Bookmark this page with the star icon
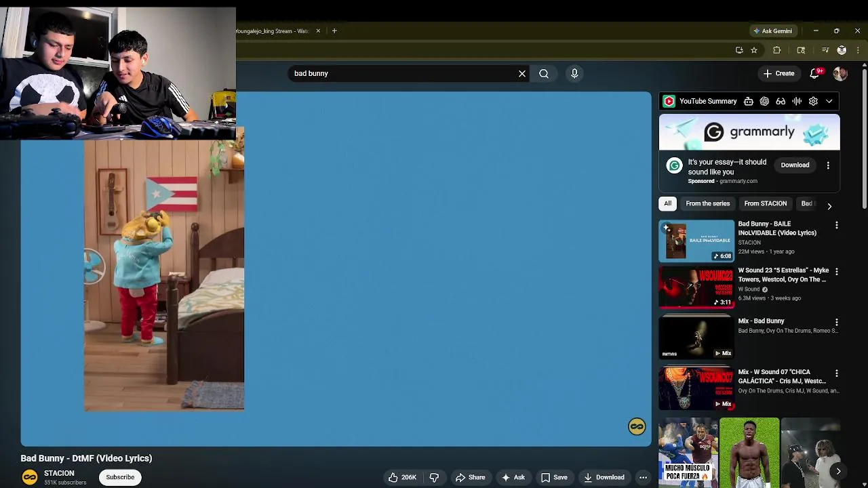Image resolution: width=868 pixels, height=488 pixels. pos(754,50)
